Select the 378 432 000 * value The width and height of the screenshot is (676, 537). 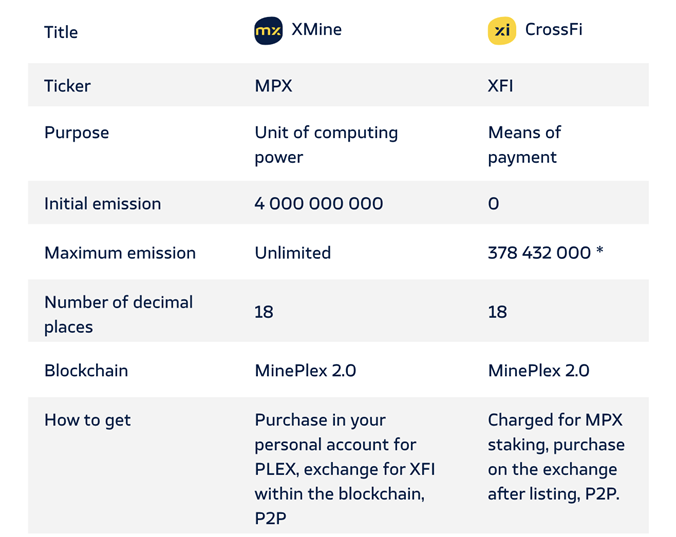pyautogui.click(x=545, y=253)
